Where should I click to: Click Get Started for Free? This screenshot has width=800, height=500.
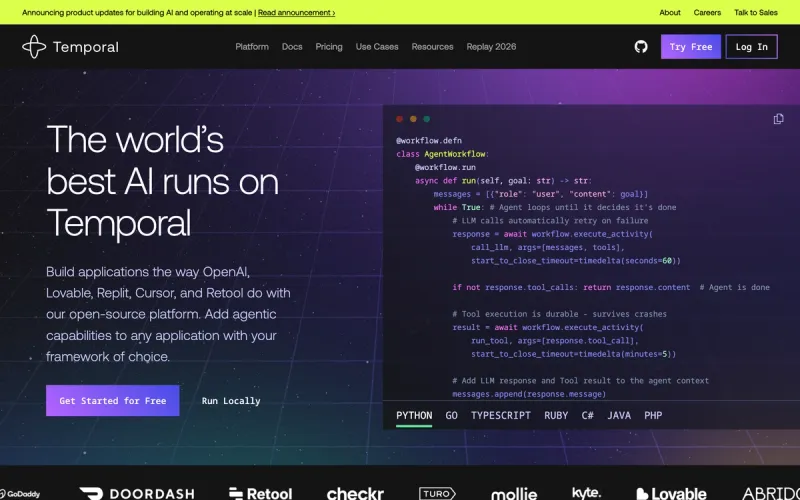tap(113, 401)
